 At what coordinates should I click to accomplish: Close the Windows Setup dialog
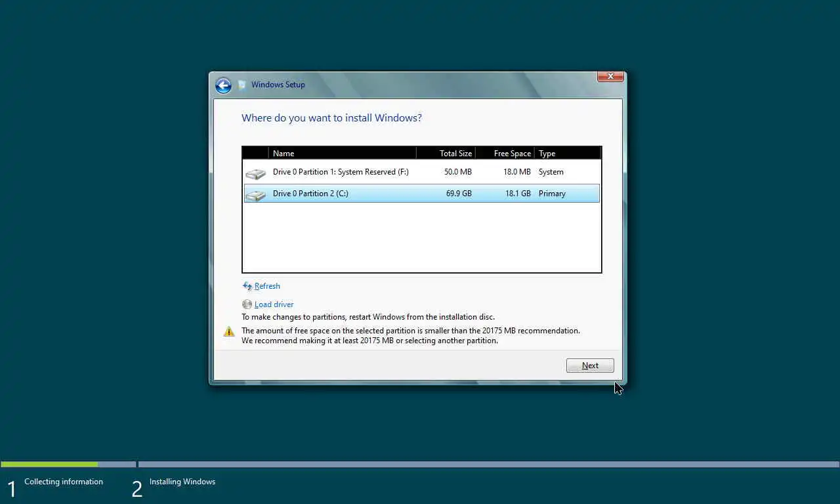[x=610, y=77]
